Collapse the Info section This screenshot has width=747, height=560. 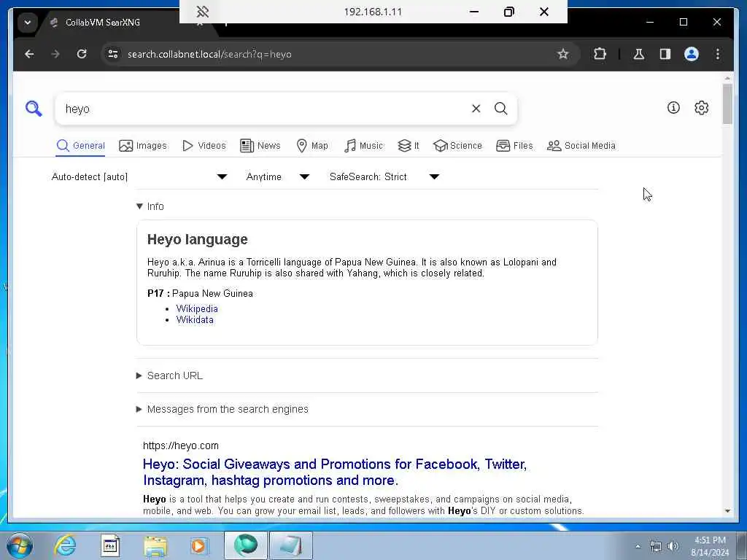coord(150,206)
